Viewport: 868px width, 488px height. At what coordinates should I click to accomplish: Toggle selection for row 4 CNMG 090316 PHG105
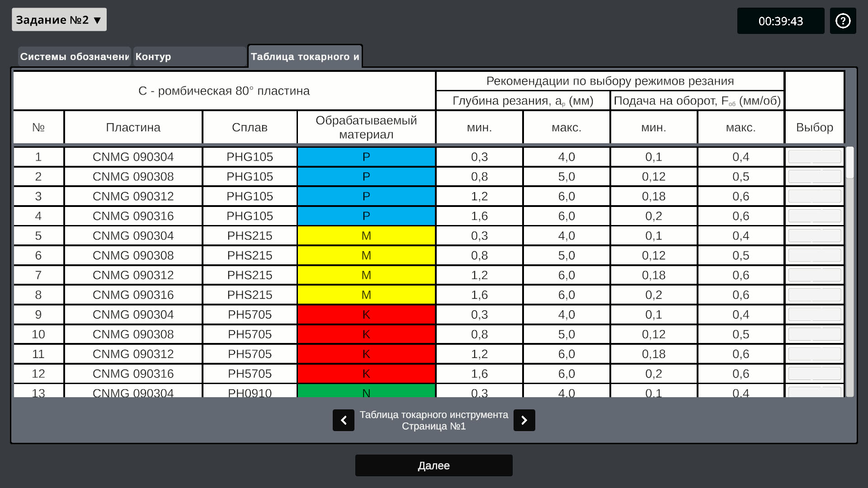point(814,216)
